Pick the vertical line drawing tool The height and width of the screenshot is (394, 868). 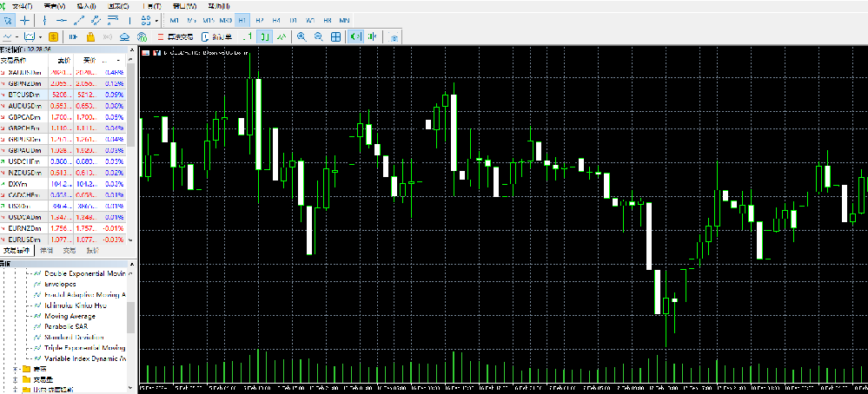[45, 21]
